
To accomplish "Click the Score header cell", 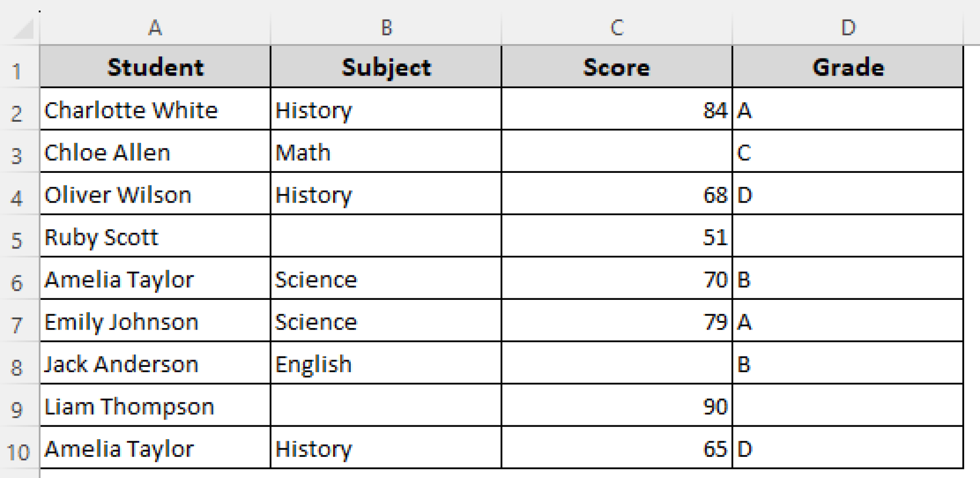I will point(617,67).
